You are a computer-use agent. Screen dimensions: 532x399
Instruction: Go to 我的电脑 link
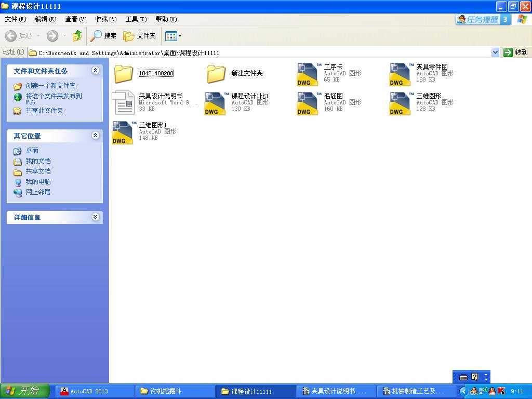[38, 182]
